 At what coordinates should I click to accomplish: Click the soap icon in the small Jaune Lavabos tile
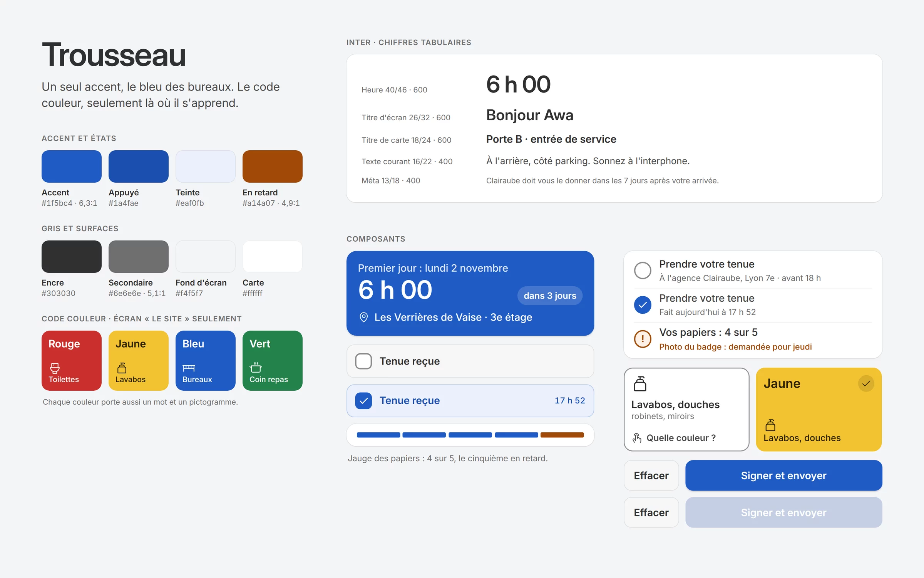122,368
